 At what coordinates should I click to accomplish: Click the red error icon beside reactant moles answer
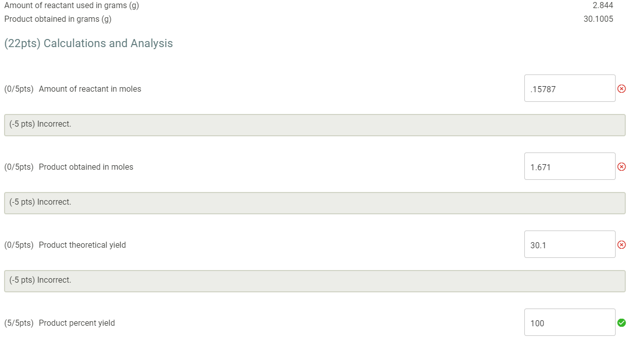pyautogui.click(x=622, y=88)
